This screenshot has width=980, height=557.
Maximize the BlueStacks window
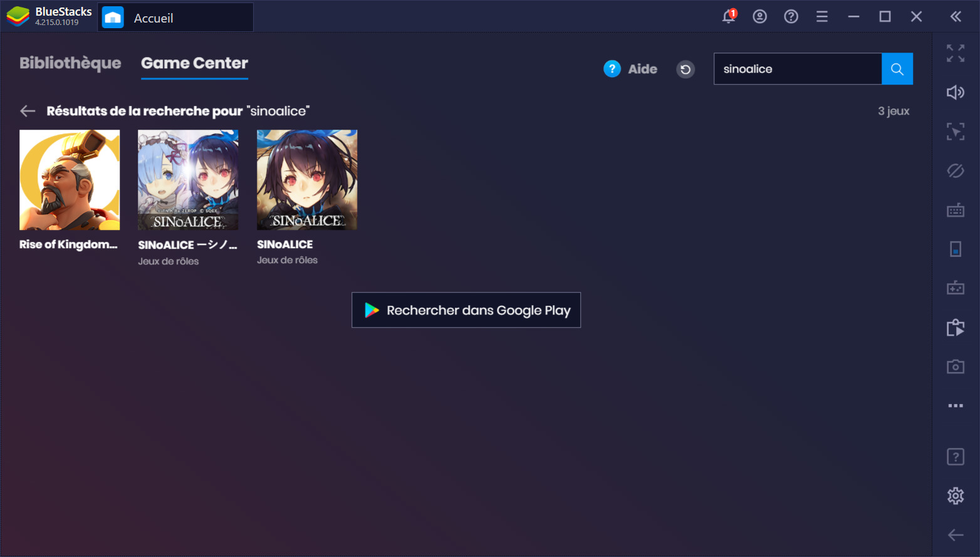coord(885,16)
